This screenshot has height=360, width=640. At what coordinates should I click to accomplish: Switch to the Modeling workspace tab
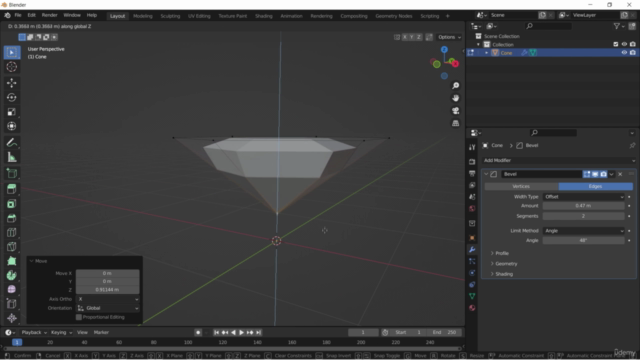click(x=142, y=16)
